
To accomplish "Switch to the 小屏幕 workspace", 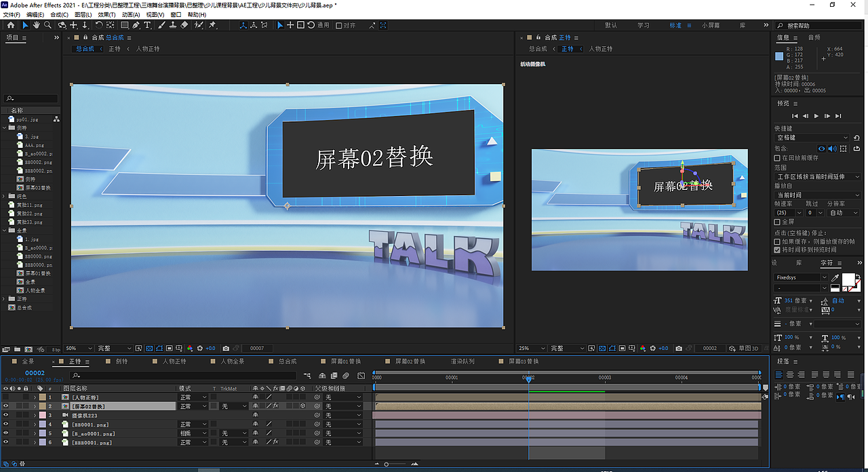I will (711, 25).
